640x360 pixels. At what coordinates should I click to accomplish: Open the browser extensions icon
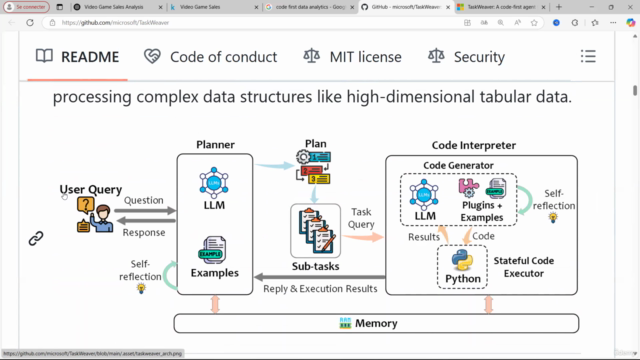coord(575,23)
